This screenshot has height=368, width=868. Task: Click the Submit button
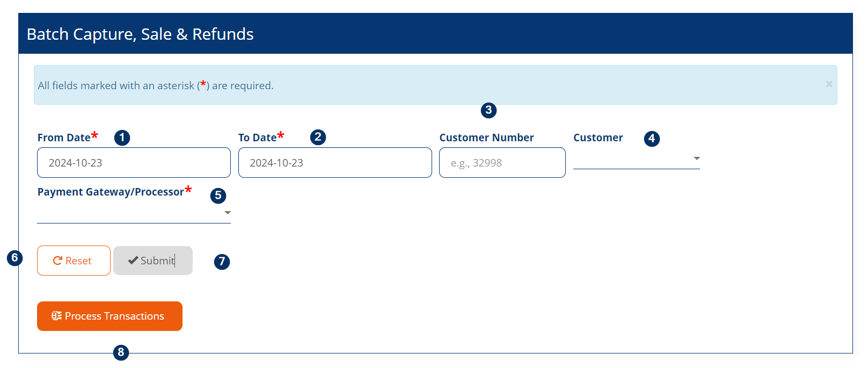[153, 261]
